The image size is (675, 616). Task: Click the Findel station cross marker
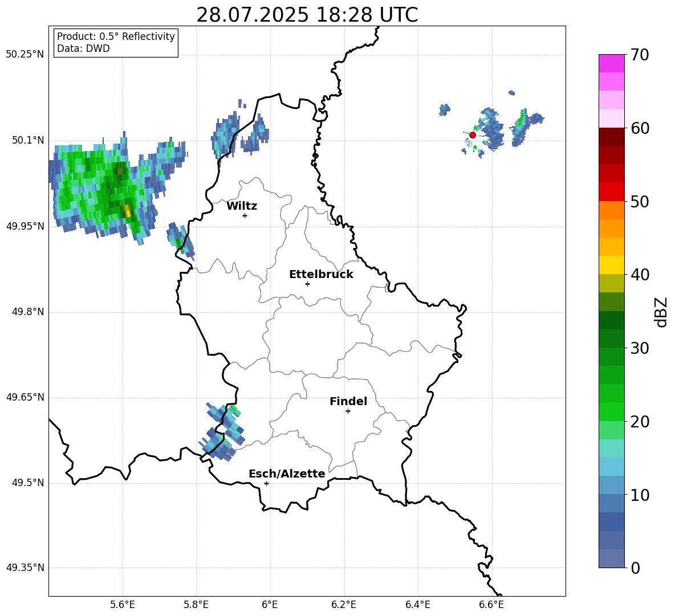348,411
